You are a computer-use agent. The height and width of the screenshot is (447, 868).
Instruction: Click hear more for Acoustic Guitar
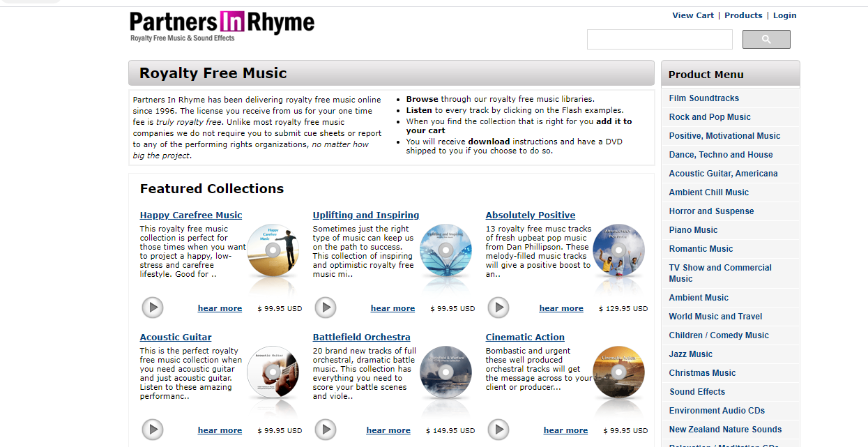(220, 430)
